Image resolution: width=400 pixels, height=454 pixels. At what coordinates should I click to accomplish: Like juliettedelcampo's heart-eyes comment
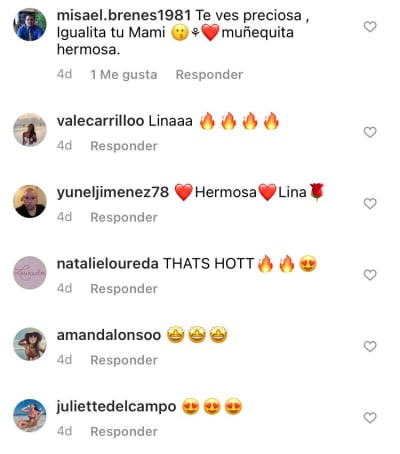pos(370,418)
